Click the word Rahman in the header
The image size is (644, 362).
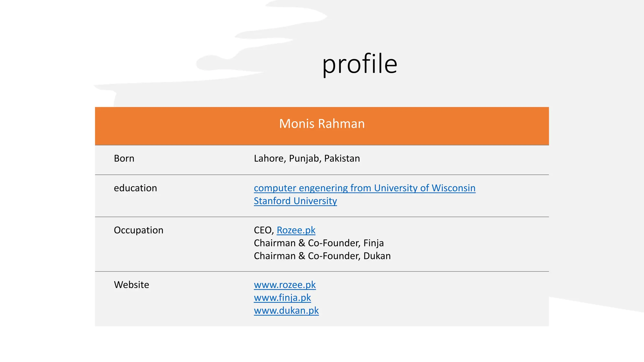pos(341,124)
